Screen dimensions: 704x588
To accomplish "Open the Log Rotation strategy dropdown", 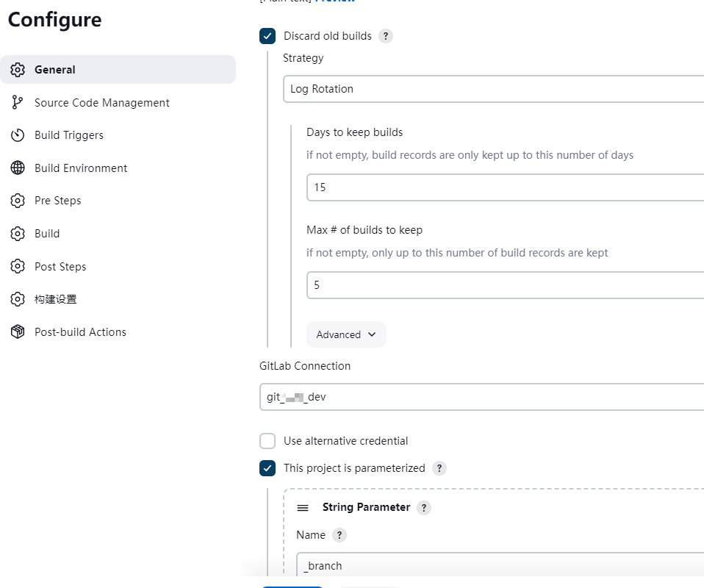I will pyautogui.click(x=492, y=89).
